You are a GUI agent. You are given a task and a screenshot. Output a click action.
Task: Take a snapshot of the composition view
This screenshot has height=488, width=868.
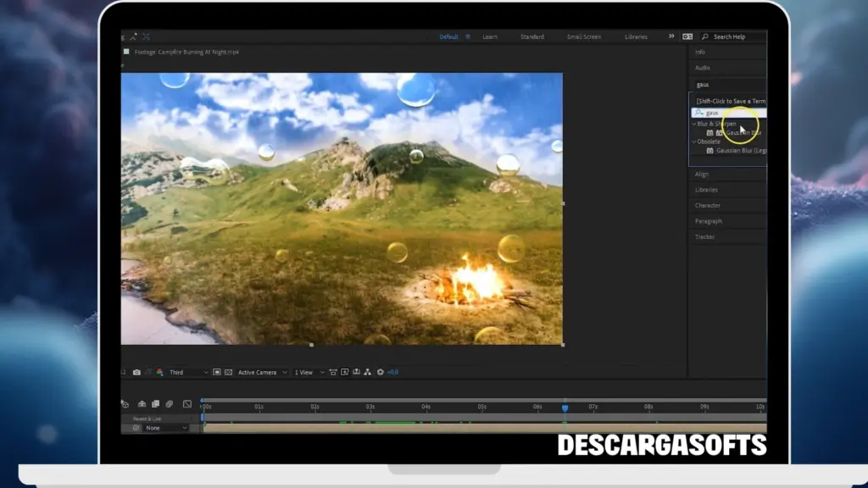[136, 371]
